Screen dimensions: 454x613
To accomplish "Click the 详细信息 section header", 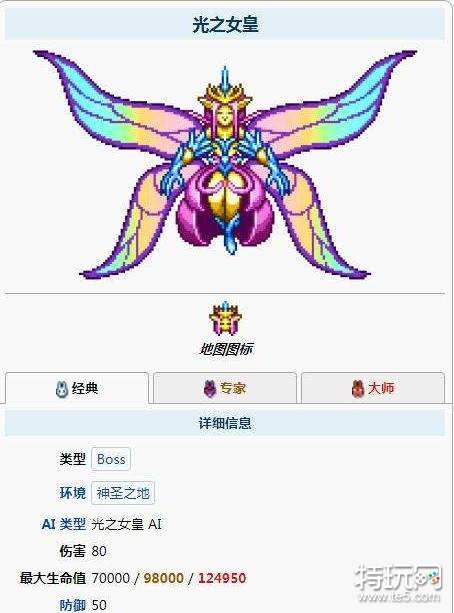I will point(225,423).
